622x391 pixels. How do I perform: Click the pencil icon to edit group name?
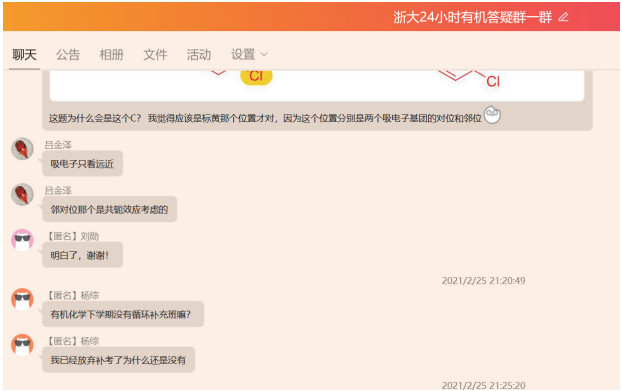click(563, 17)
